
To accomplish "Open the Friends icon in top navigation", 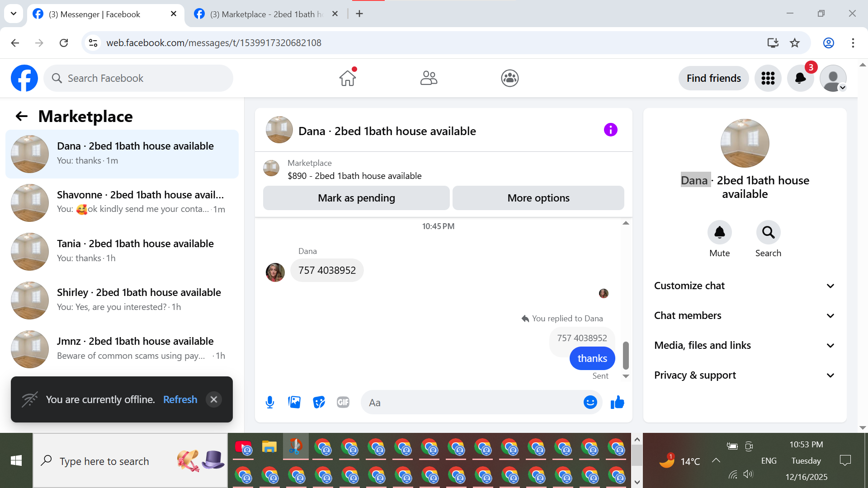I will point(429,78).
